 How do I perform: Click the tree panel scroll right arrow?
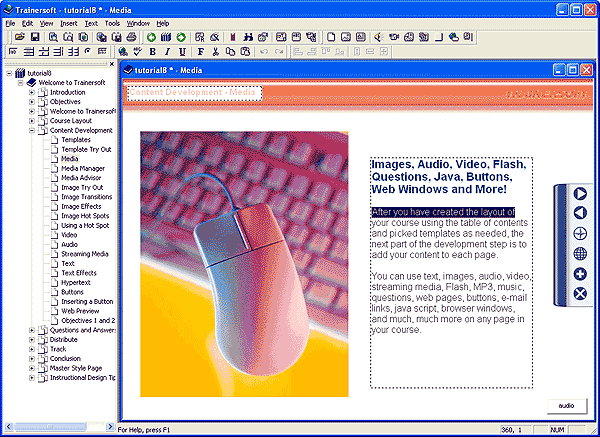(110, 426)
